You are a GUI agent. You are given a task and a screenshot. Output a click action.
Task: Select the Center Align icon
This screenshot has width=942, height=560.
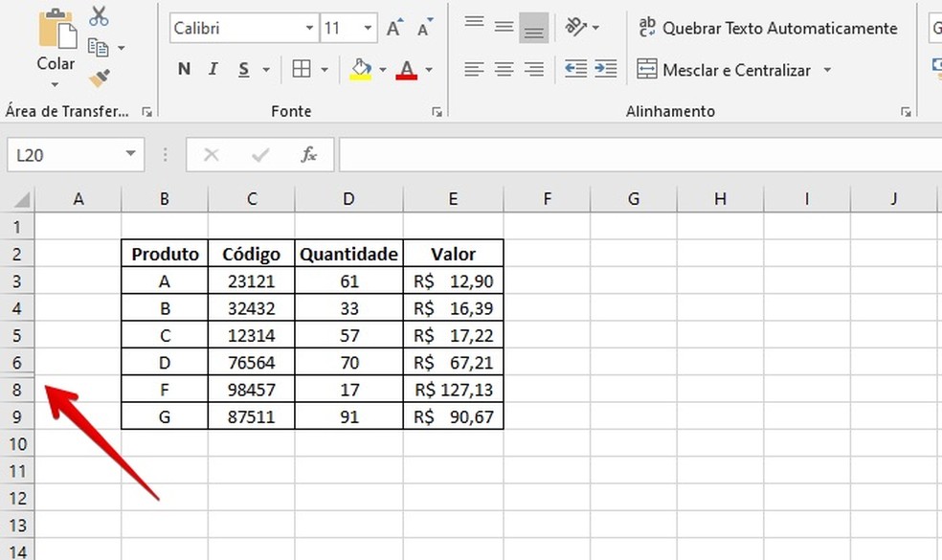coord(504,67)
